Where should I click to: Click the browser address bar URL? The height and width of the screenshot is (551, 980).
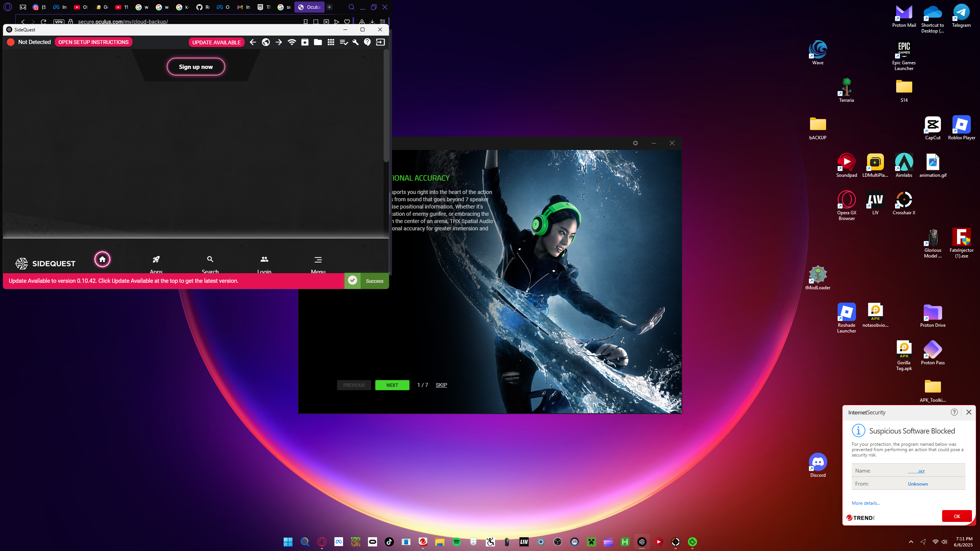coord(123,22)
